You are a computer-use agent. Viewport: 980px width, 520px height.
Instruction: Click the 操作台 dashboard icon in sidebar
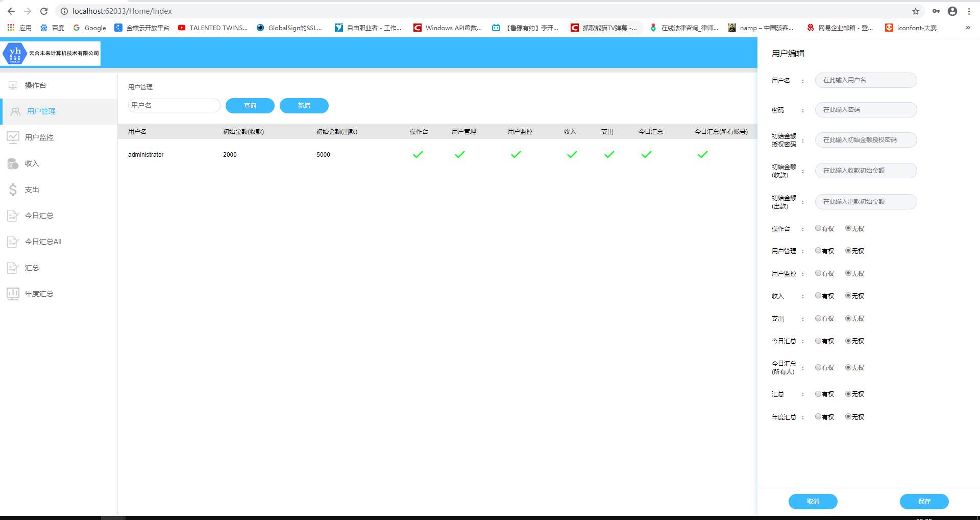tap(13, 85)
